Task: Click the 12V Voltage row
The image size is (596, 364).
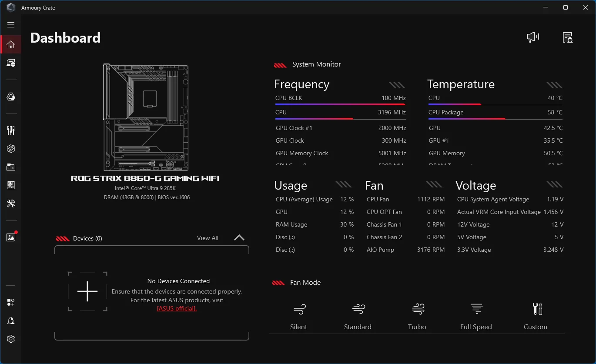Action: pyautogui.click(x=510, y=224)
